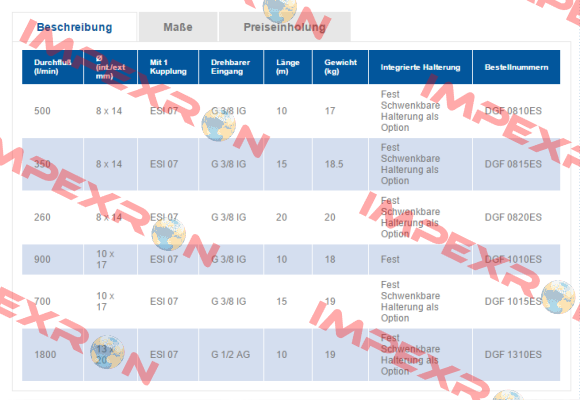Select order number DGF 1015ES
Viewport: 580px width, 400px height.
point(513,302)
